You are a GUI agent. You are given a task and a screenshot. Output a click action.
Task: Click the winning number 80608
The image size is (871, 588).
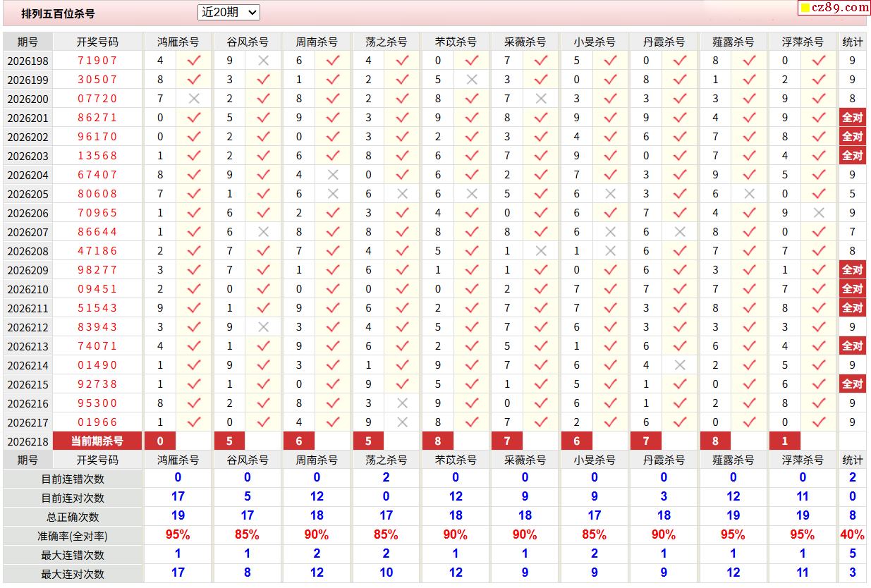click(x=97, y=194)
